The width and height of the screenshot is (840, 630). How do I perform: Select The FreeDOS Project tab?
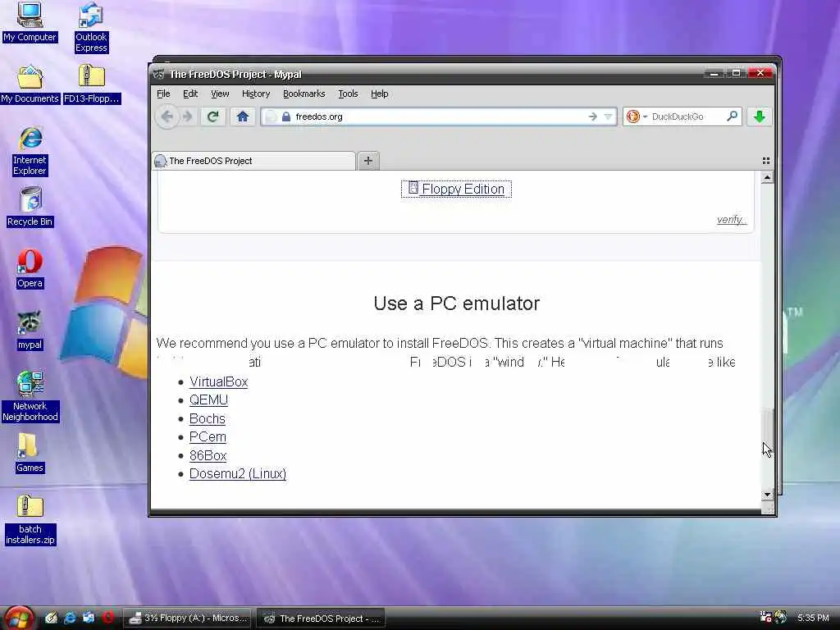pos(254,161)
